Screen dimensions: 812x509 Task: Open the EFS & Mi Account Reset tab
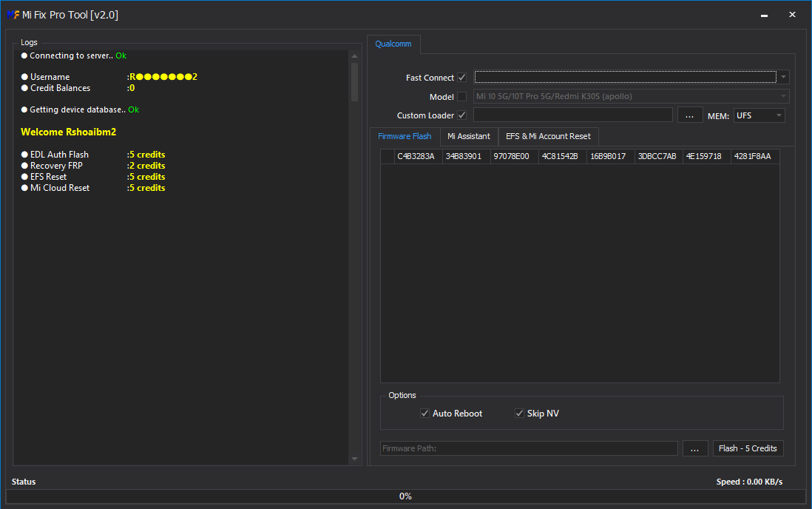point(548,136)
